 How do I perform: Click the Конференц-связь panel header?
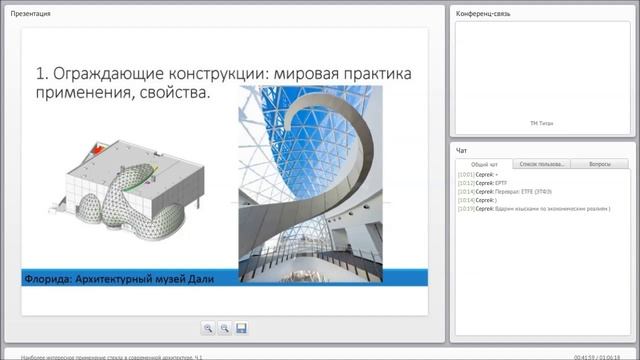[483, 14]
